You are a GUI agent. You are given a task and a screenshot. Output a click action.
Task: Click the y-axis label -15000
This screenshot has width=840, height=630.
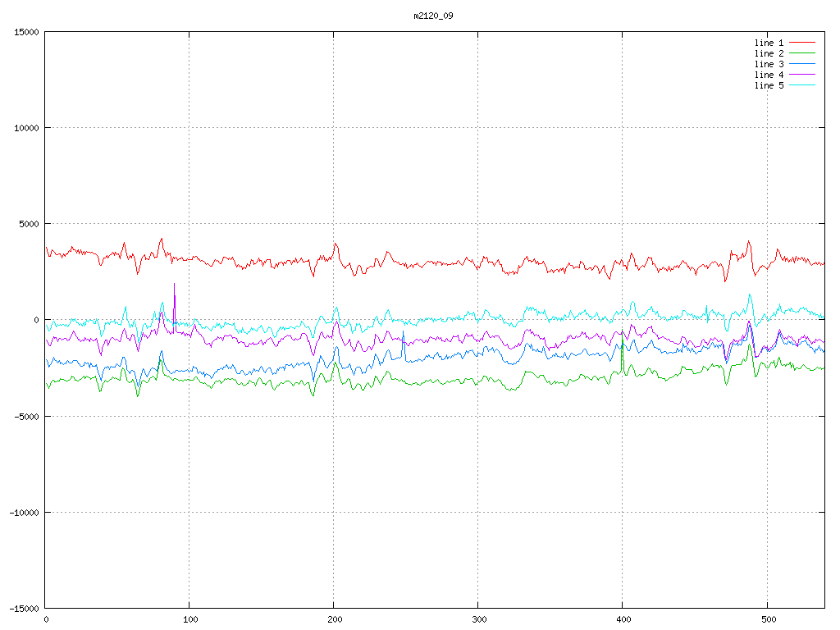(x=24, y=609)
